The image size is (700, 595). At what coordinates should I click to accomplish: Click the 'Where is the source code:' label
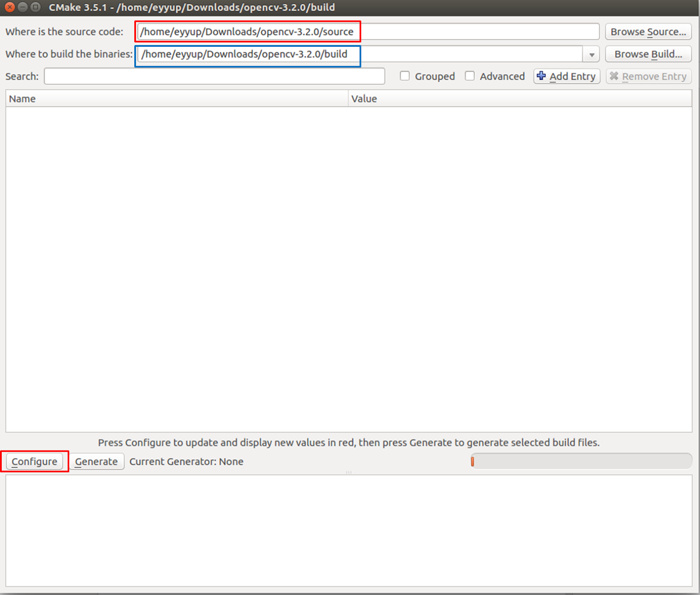(64, 32)
